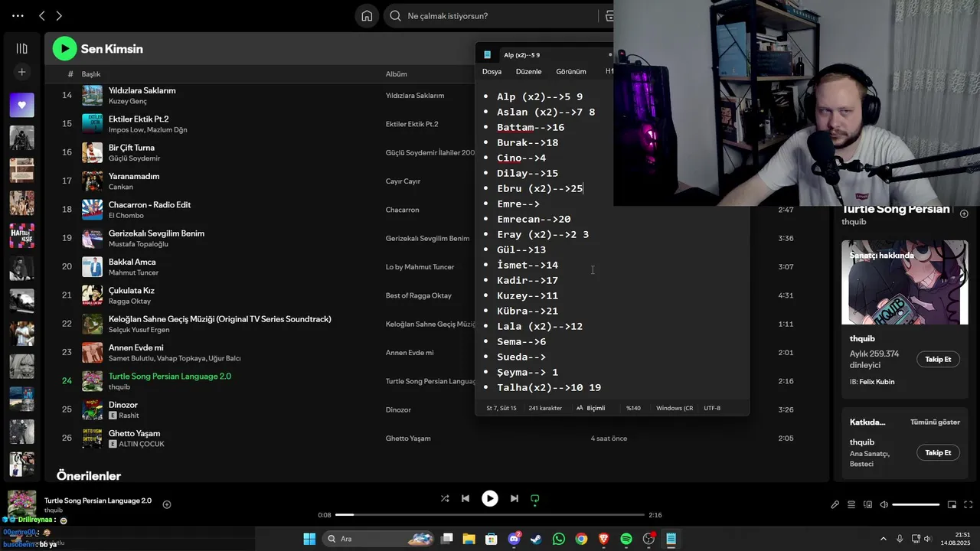
Task: Select the track Bir Çift Turna
Action: (132, 148)
